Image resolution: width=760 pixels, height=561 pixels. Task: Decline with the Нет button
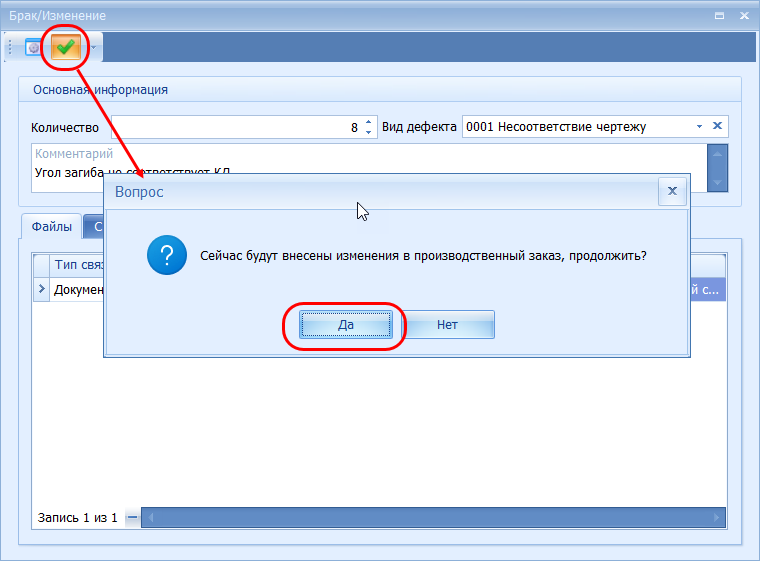[x=447, y=325]
